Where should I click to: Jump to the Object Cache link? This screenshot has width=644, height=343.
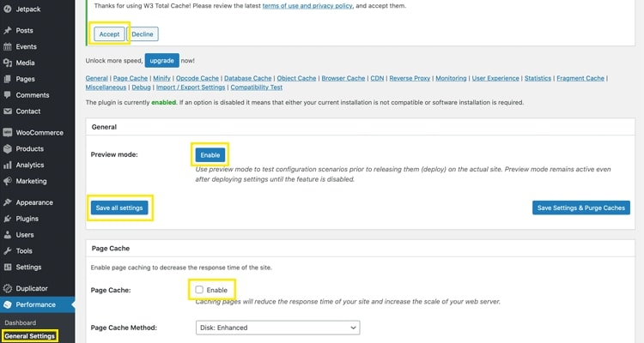[x=296, y=78]
